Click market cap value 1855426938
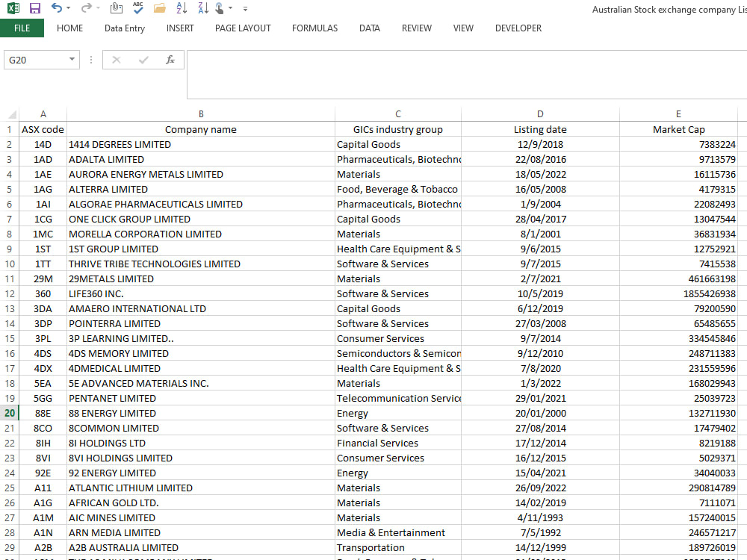This screenshot has height=560, width=747. click(x=678, y=293)
